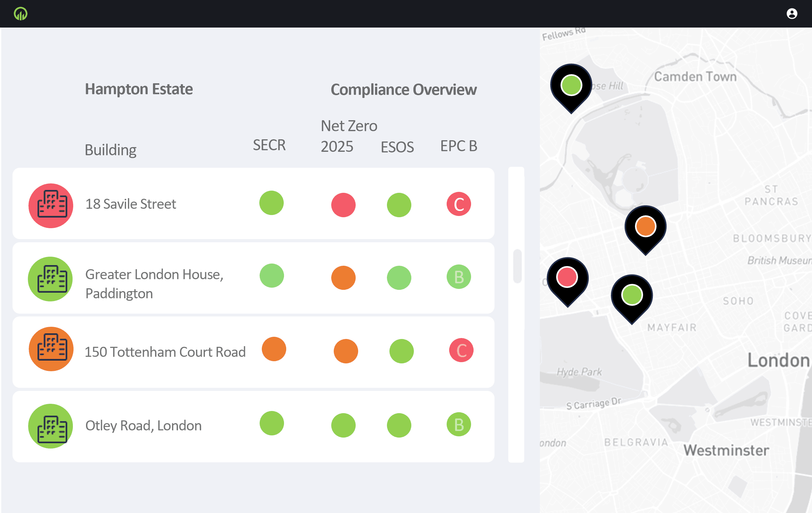Click Otley Road EPC B badge
Viewport: 812px width, 513px height.
point(459,424)
